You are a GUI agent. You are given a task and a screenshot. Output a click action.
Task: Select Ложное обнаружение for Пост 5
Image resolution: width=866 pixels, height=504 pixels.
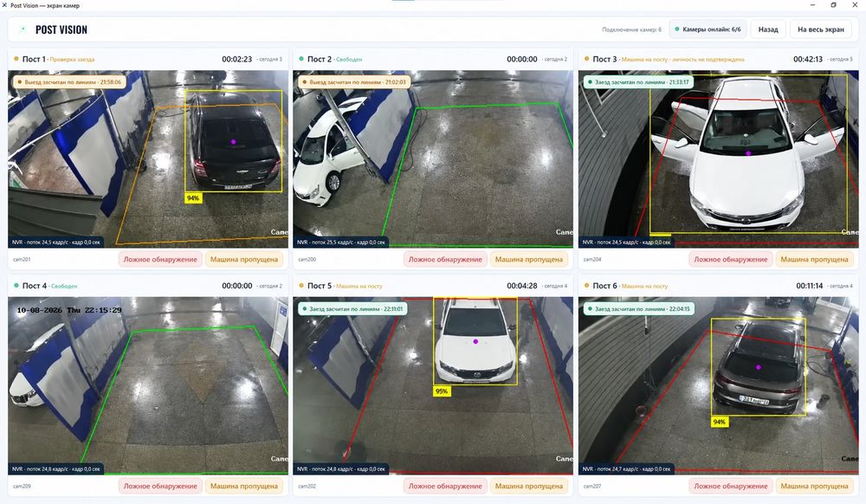pyautogui.click(x=445, y=487)
